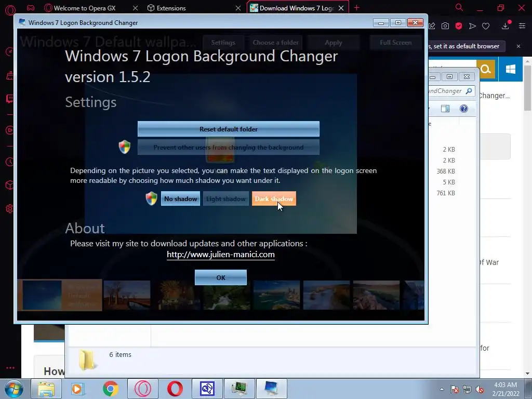This screenshot has height=399, width=532.
Task: Select the coastal city wallpaper thumbnail
Action: pyautogui.click(x=276, y=295)
